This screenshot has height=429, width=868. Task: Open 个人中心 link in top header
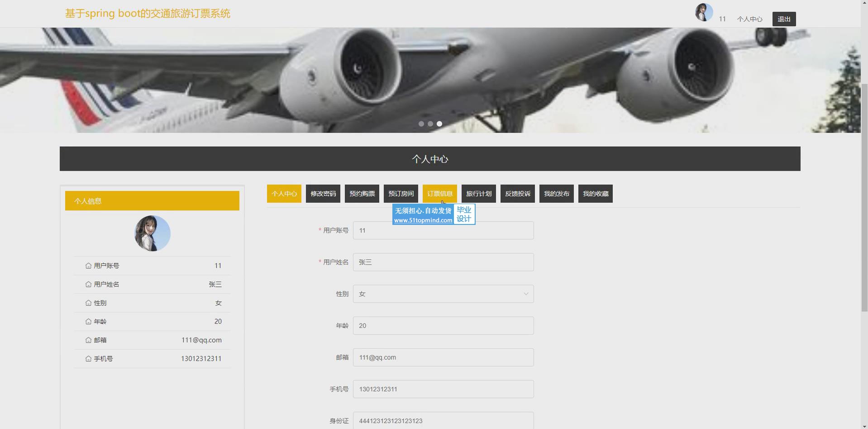pyautogui.click(x=749, y=19)
